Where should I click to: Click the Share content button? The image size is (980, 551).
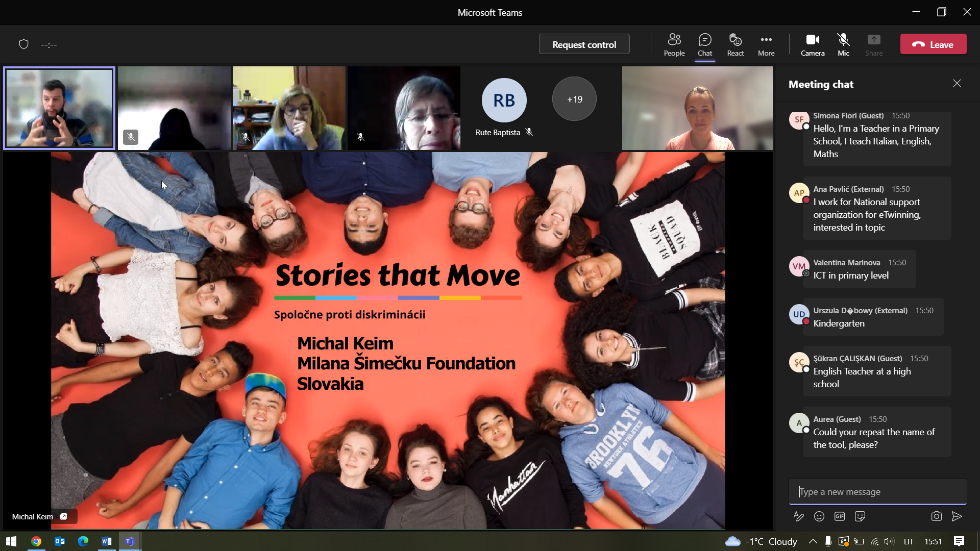click(874, 45)
